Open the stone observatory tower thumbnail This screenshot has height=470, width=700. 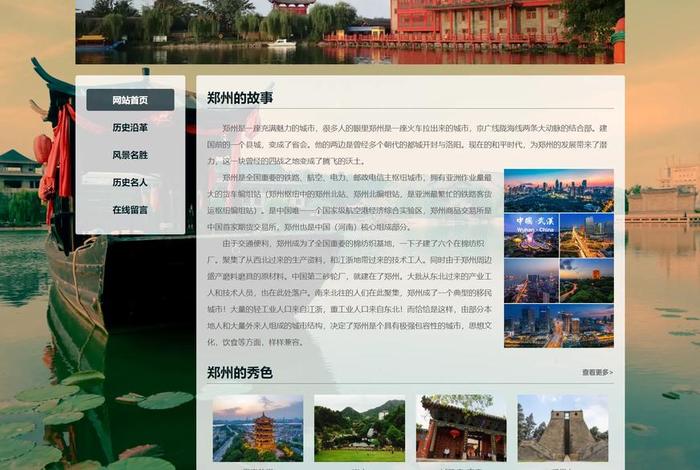tap(562, 428)
